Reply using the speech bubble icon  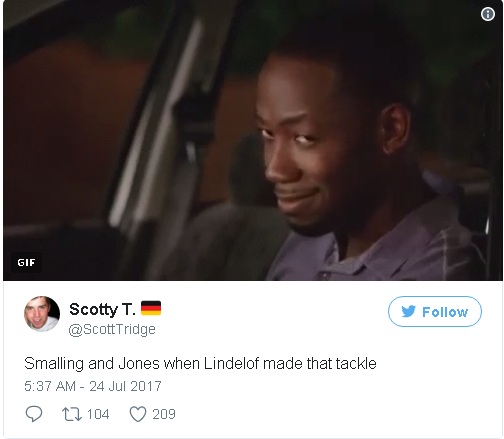click(34, 414)
